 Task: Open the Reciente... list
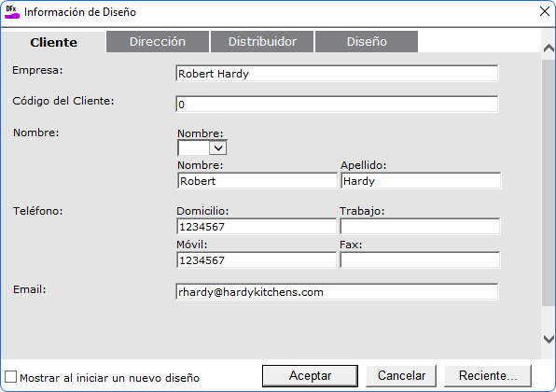488,376
